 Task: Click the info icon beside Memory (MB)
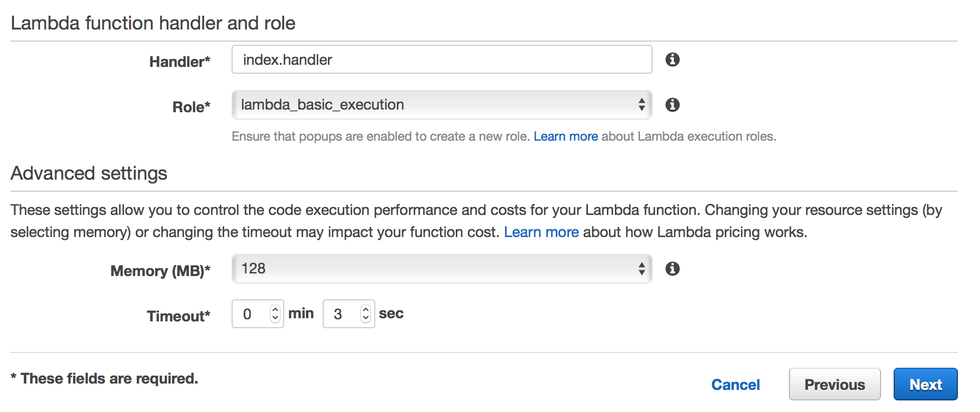coord(672,269)
